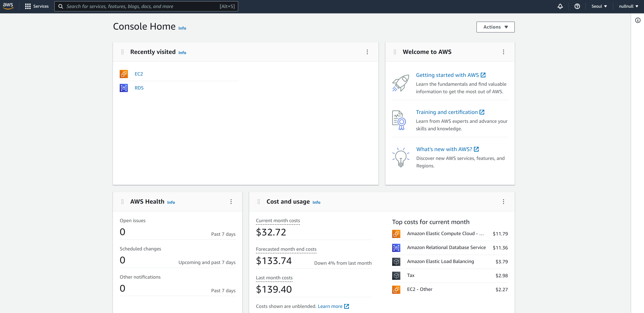Select Amazon Relational Database Service cost row
The height and width of the screenshot is (313, 644).
tap(450, 248)
